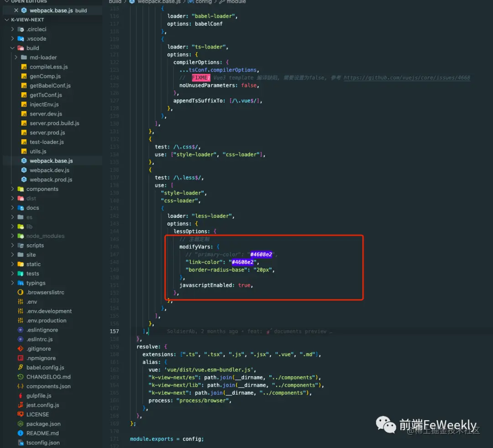Click the SoldierAb git blame annotation

(250, 331)
